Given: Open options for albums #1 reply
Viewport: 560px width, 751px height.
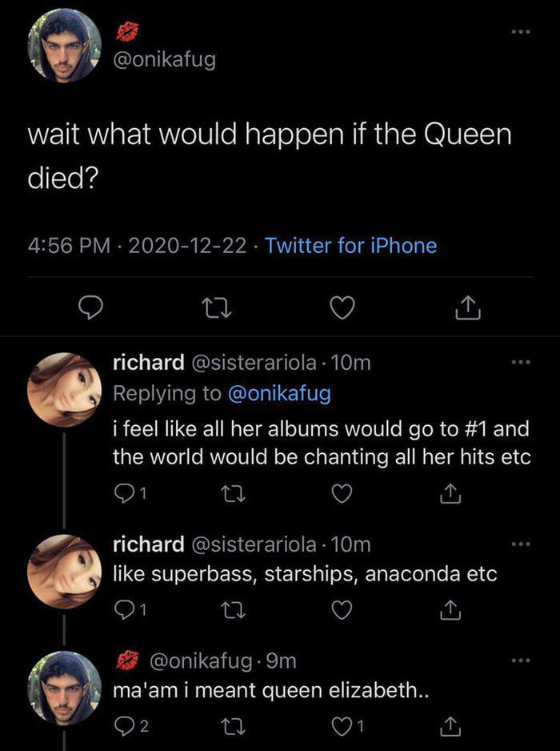Looking at the screenshot, I should tap(522, 363).
